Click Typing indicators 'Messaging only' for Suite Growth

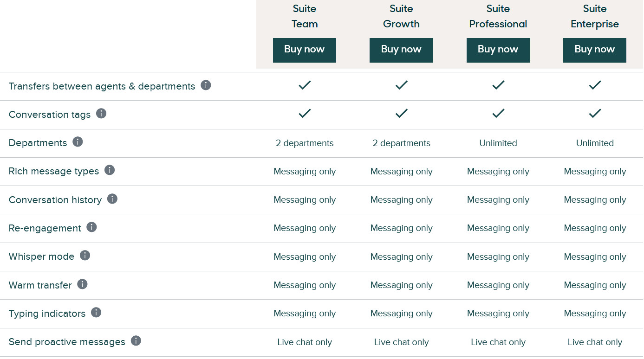401,314
